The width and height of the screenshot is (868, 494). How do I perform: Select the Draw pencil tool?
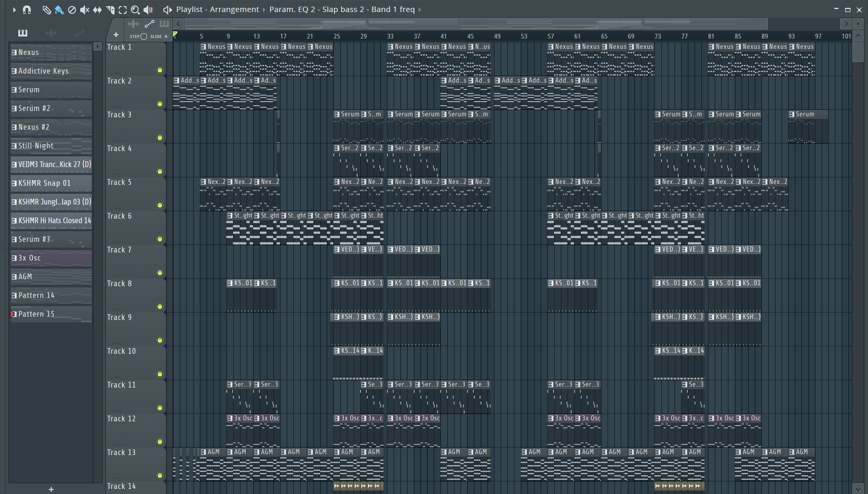point(46,10)
